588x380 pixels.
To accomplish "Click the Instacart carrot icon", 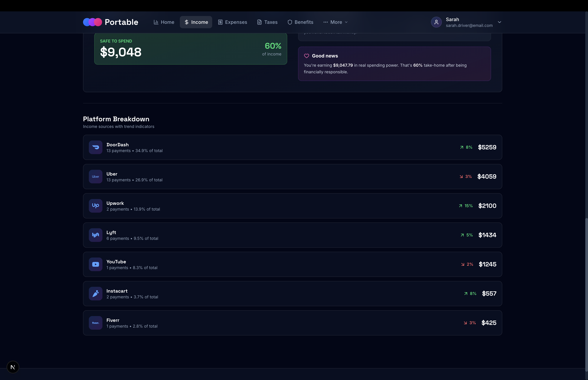I will point(95,294).
